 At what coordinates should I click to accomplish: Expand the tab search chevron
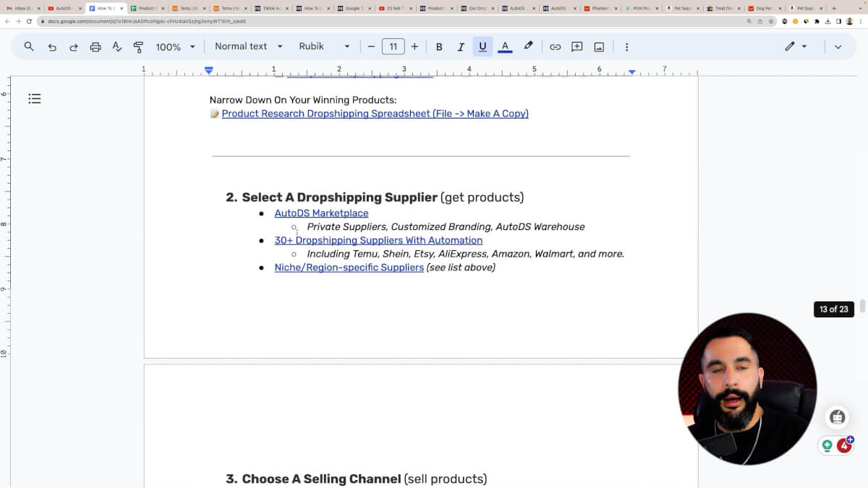pyautogui.click(x=859, y=8)
